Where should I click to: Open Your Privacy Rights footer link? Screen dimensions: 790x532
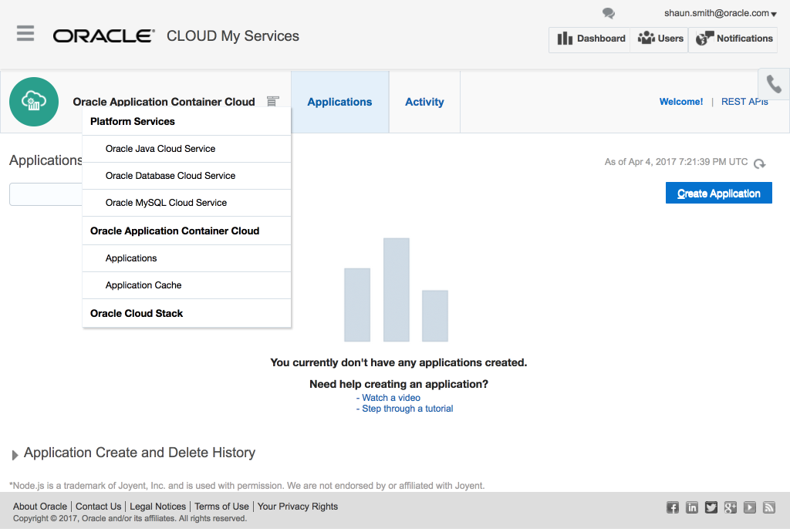pos(298,507)
